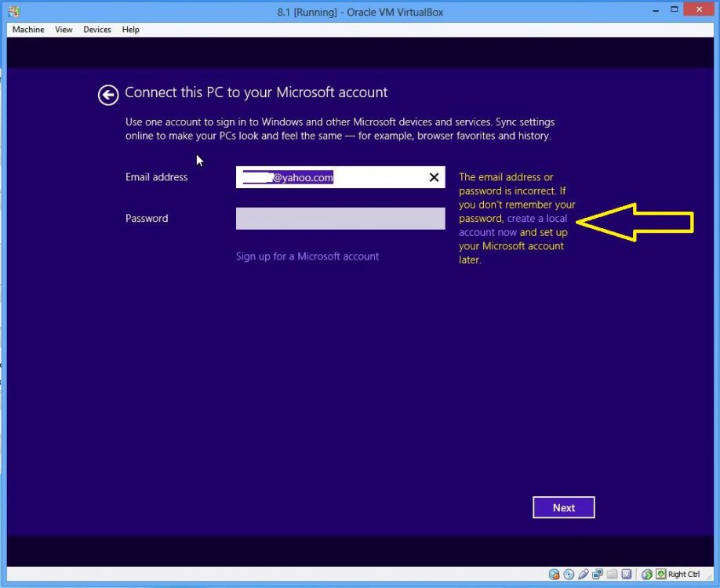
Task: Open the View menu
Action: point(64,30)
